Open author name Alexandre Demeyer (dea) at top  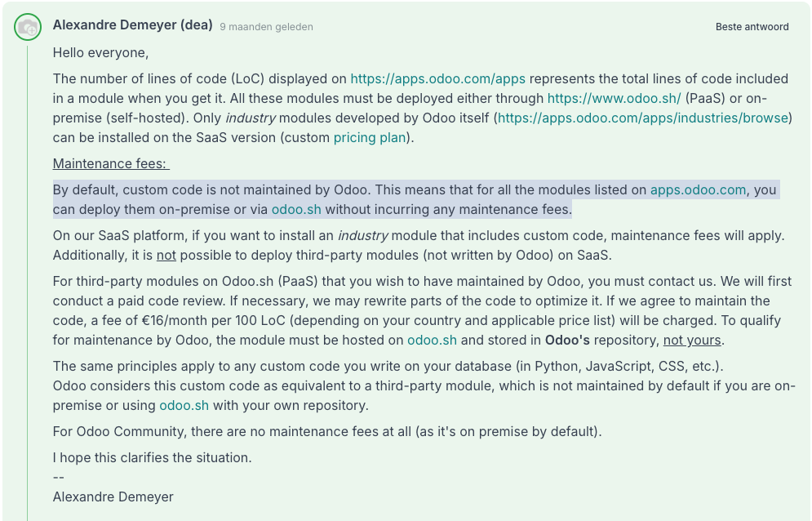pos(132,25)
